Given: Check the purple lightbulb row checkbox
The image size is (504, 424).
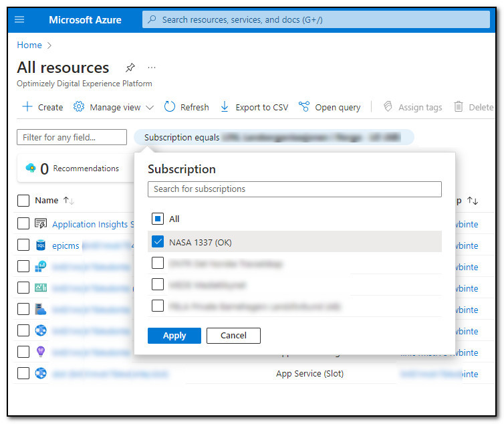Looking at the screenshot, I should [23, 352].
